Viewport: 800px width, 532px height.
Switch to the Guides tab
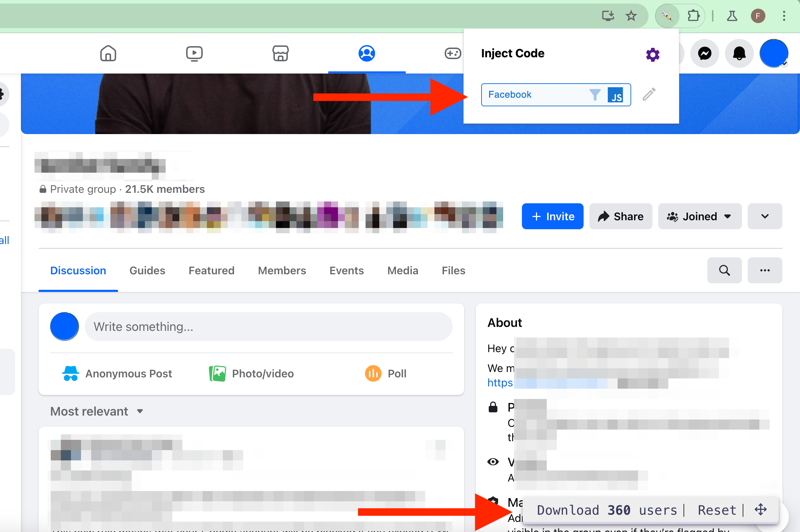147,271
